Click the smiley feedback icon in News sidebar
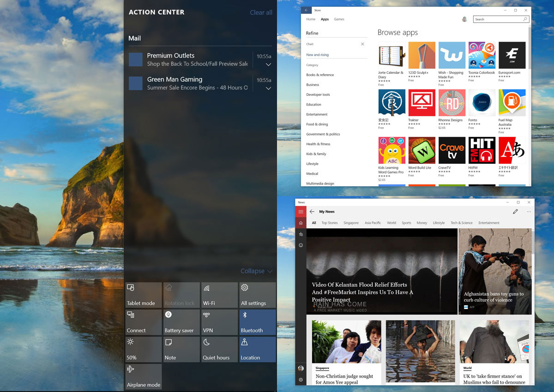 tap(301, 245)
